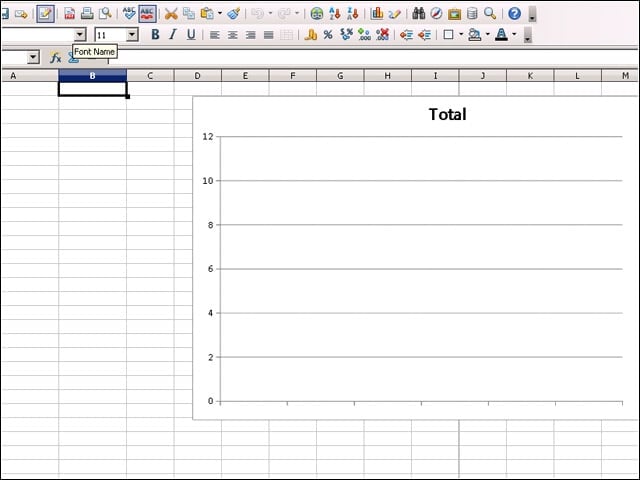Image resolution: width=640 pixels, height=480 pixels.
Task: Toggle Italic formatting
Action: coord(173,35)
